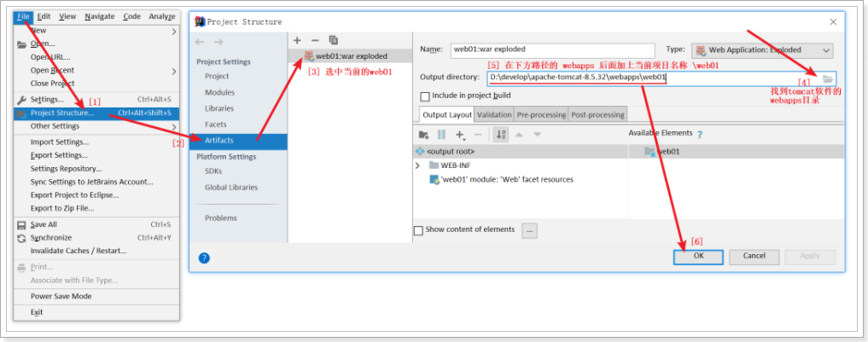Open the Edit menu
Screen dimensions: 868x342
[44, 16]
